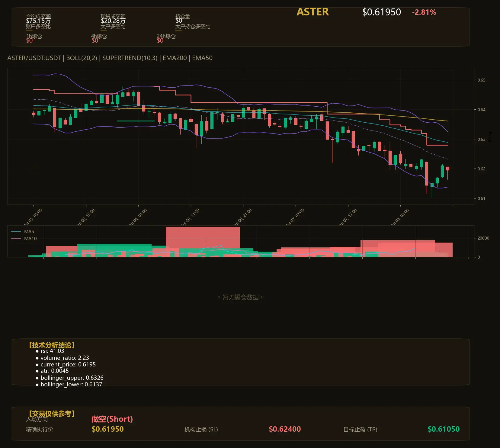Click the 4h爆仓 label

(x=99, y=36)
